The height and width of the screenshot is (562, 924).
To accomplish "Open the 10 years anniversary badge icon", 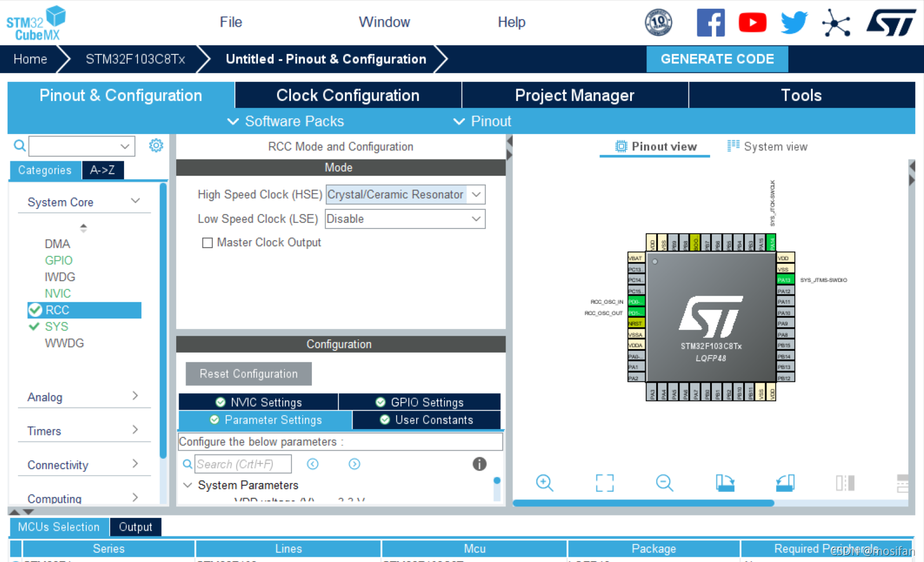I will (659, 23).
